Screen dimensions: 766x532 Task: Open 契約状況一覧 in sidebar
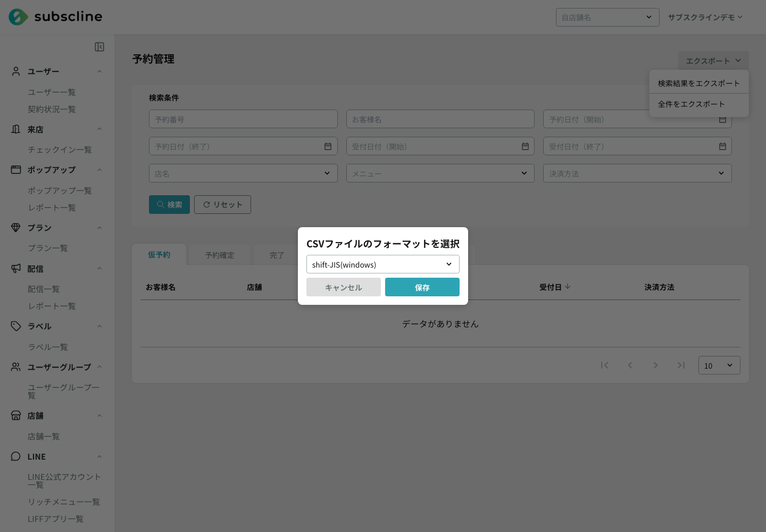tap(52, 109)
